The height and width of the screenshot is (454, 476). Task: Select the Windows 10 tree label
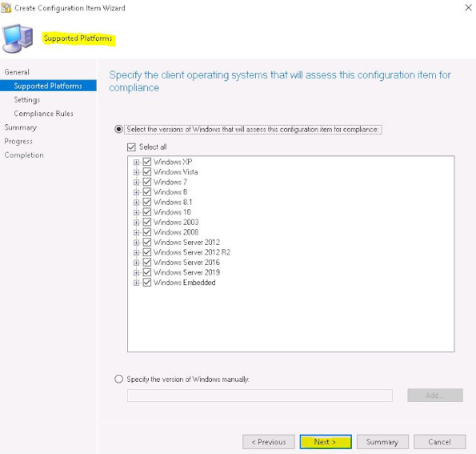coord(172,212)
